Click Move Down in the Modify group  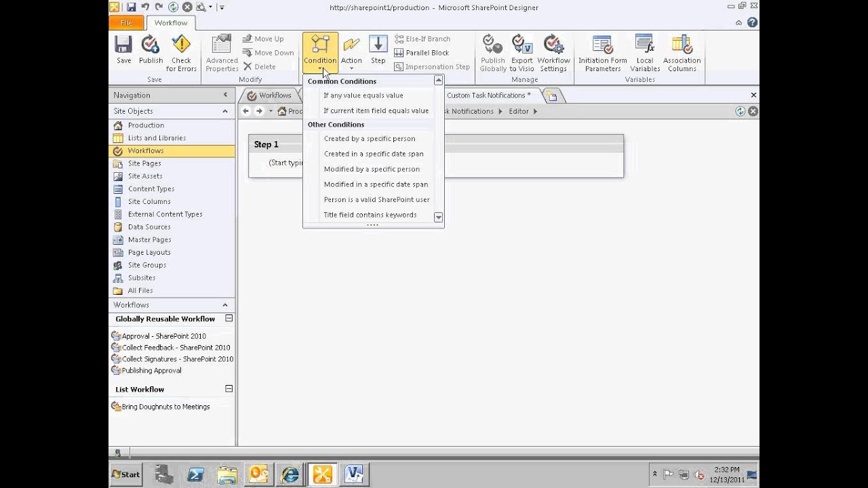click(x=268, y=53)
